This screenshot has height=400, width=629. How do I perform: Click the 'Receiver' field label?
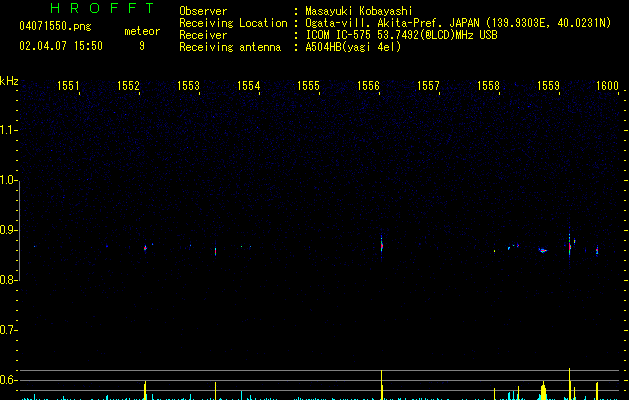click(203, 35)
